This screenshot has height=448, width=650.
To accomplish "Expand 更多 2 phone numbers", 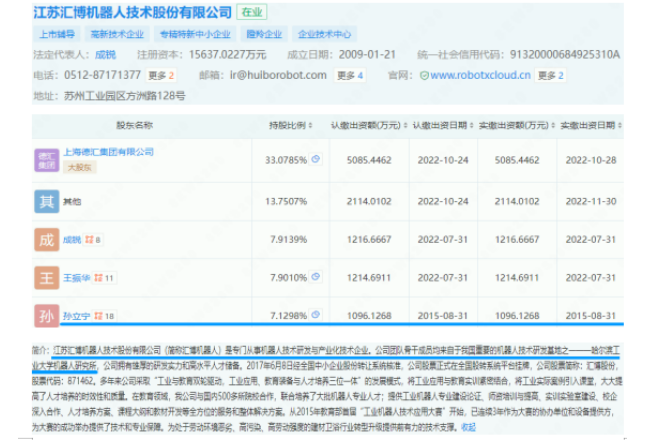I will [x=161, y=75].
